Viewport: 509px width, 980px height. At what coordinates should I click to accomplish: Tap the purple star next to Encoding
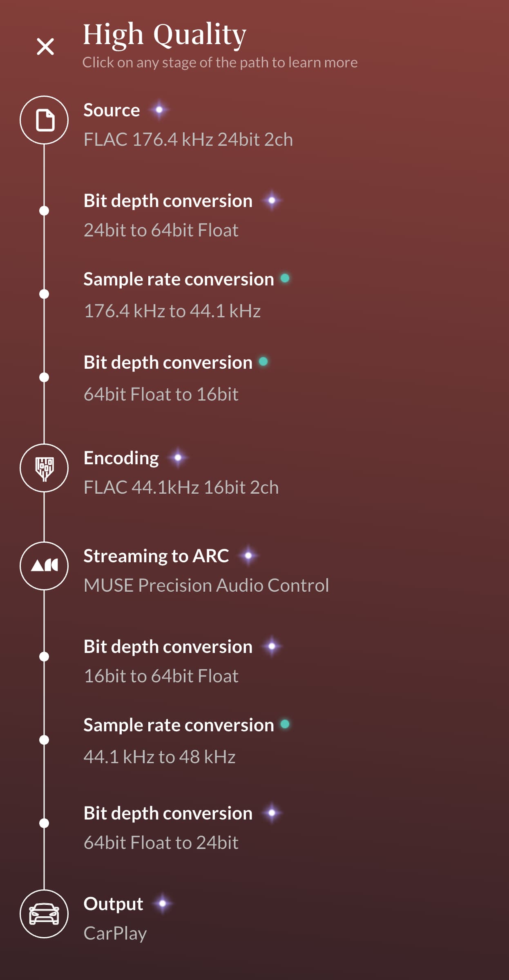178,458
